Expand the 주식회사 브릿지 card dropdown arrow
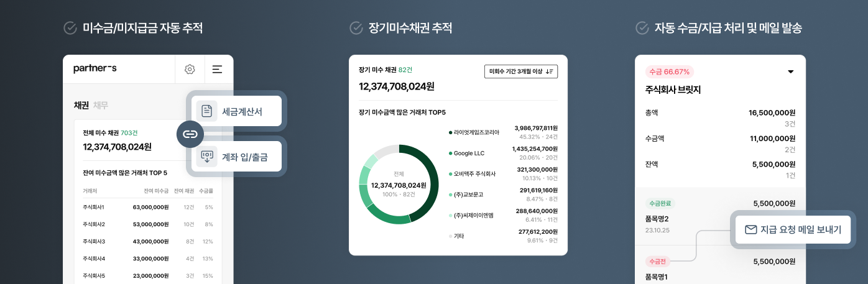Screen dimensions: 868x284 [791, 71]
